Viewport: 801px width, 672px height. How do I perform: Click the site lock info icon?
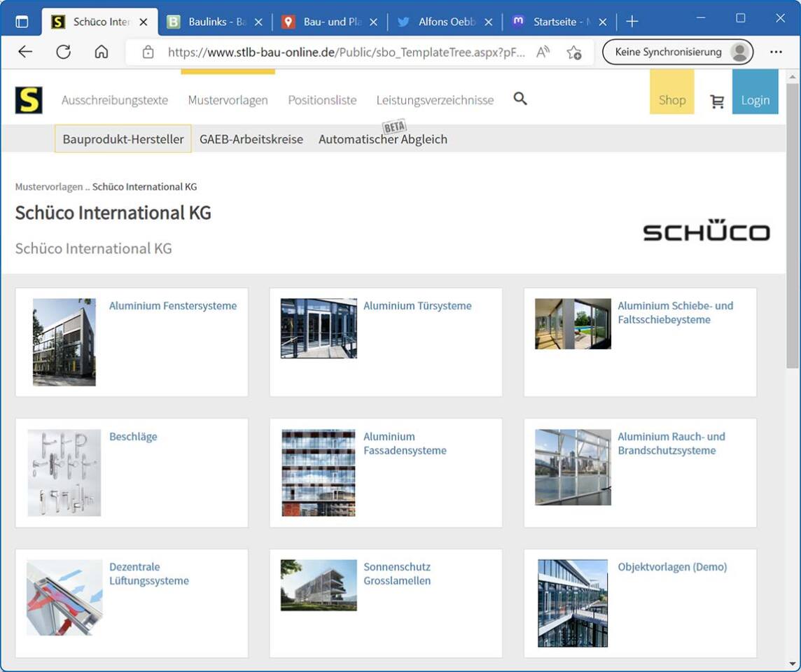point(148,52)
